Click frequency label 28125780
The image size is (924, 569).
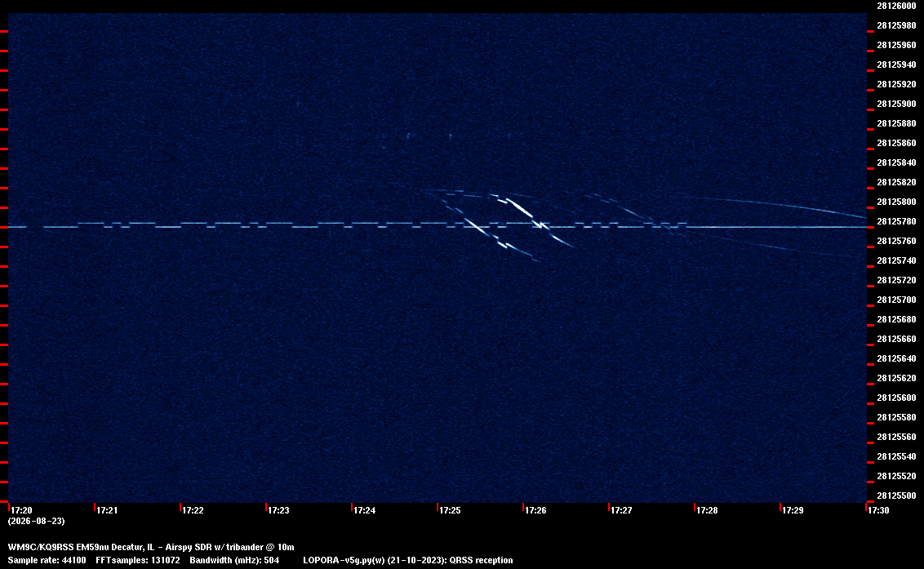click(897, 221)
